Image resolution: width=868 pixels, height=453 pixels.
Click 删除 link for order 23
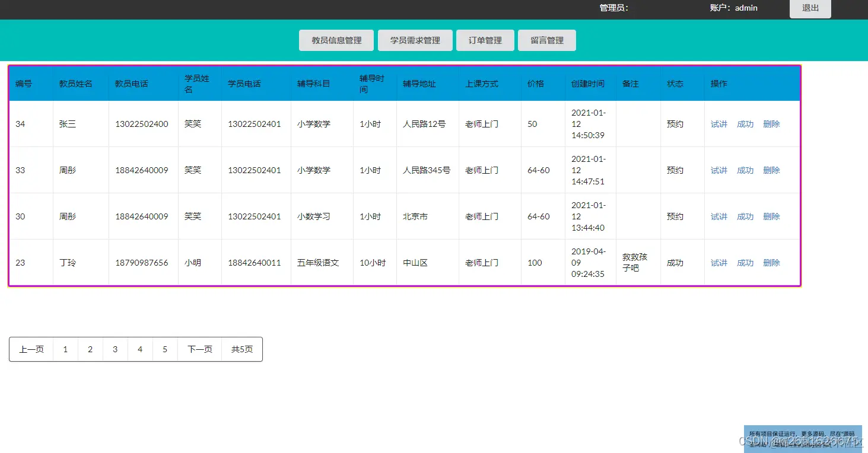tap(771, 263)
